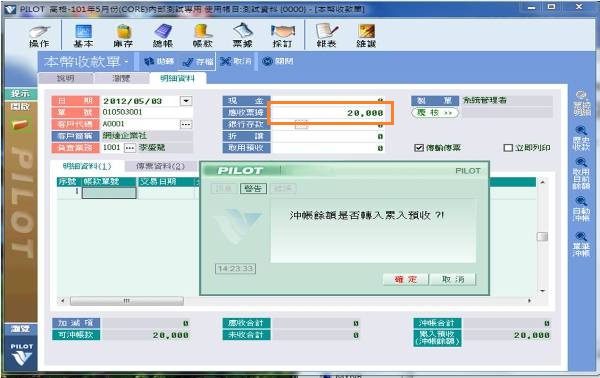Viewport: 600px width, 378px height.
Task: Click the 帳款單號 column header
Action: point(109,182)
